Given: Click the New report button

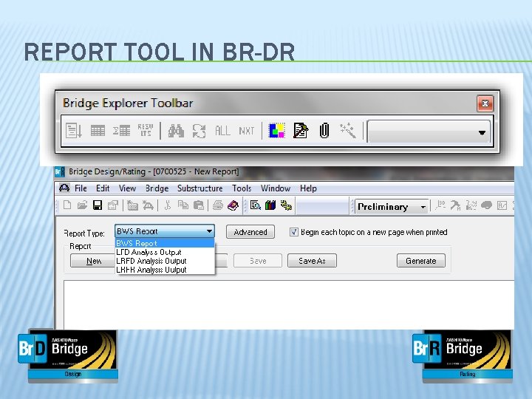Looking at the screenshot, I should [x=92, y=261].
